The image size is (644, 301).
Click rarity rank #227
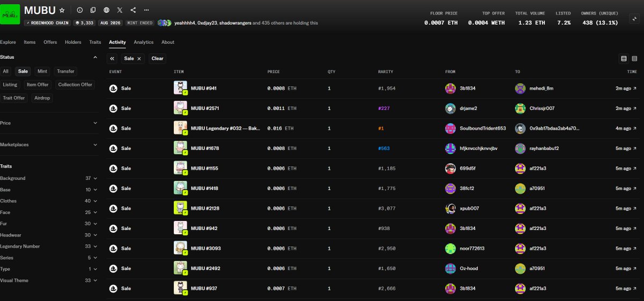tap(384, 108)
